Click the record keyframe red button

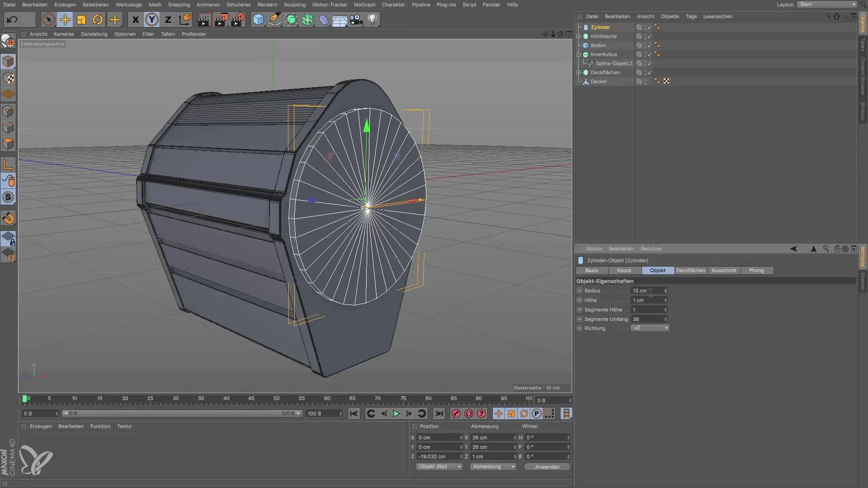(x=456, y=413)
